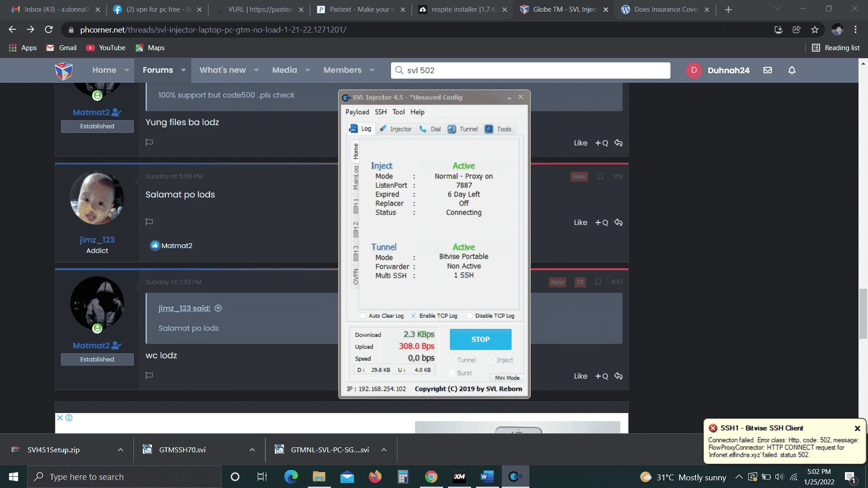Viewport: 868px width, 488px height.
Task: Click the PHCorner site logo
Action: (x=64, y=70)
